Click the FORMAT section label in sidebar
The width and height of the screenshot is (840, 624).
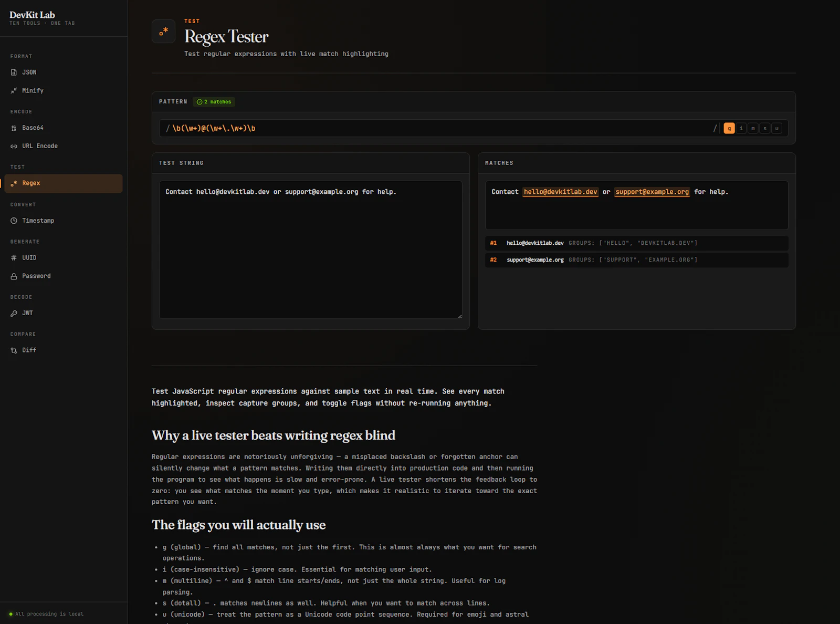pos(22,57)
